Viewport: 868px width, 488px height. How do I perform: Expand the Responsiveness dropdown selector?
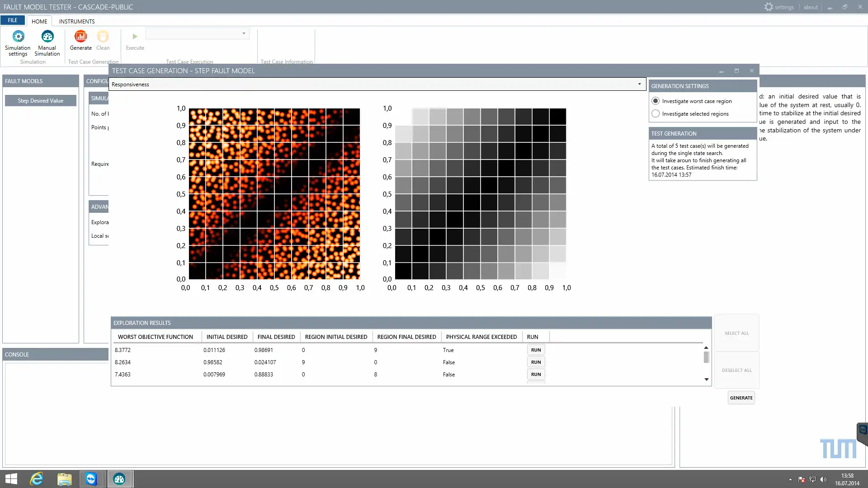pos(640,84)
